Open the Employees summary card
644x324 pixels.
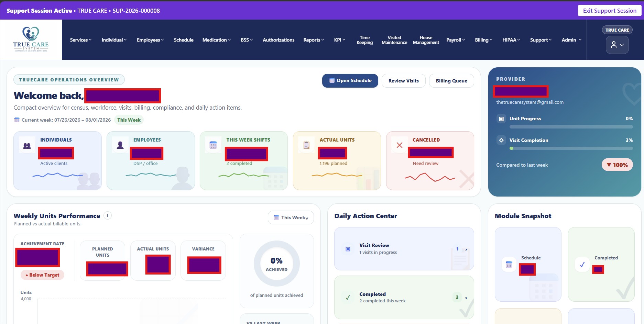(151, 160)
